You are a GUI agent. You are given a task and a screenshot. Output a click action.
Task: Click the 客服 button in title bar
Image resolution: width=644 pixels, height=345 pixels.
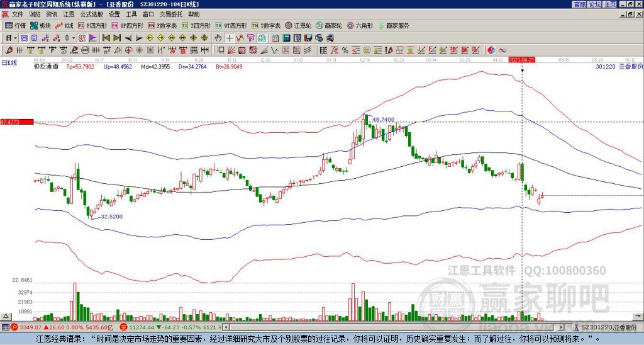[x=579, y=4]
